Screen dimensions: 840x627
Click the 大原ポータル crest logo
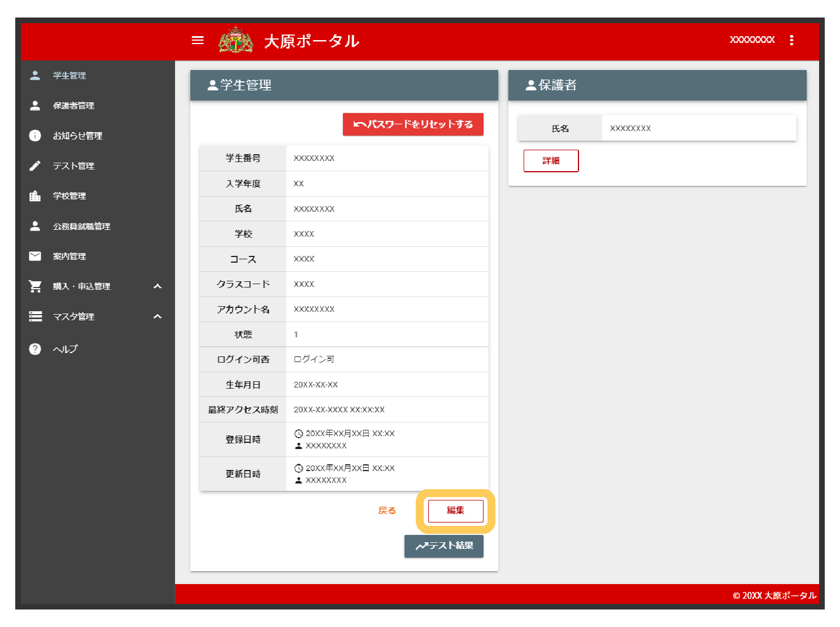click(x=236, y=40)
